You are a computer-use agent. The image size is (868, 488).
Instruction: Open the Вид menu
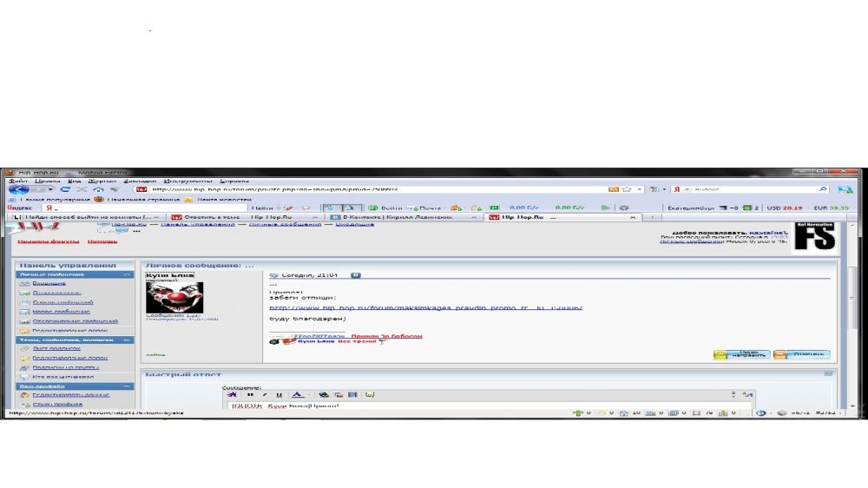click(74, 181)
